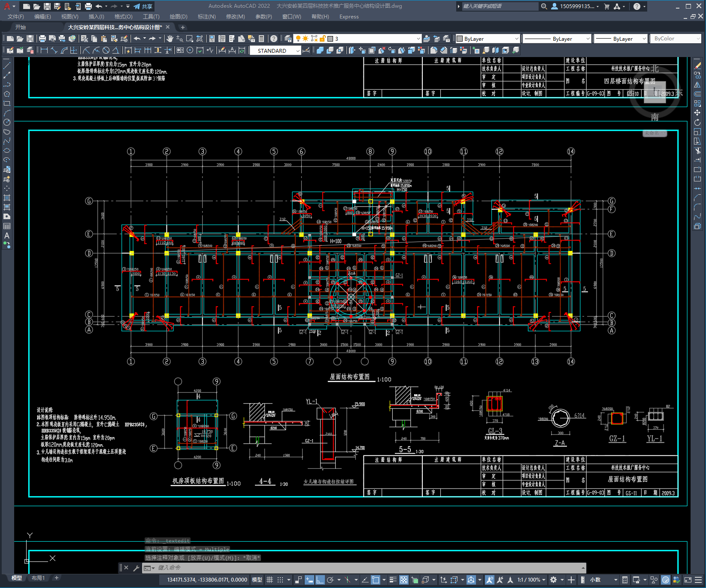Open the STANDARD dimension style dropdown

pos(275,51)
